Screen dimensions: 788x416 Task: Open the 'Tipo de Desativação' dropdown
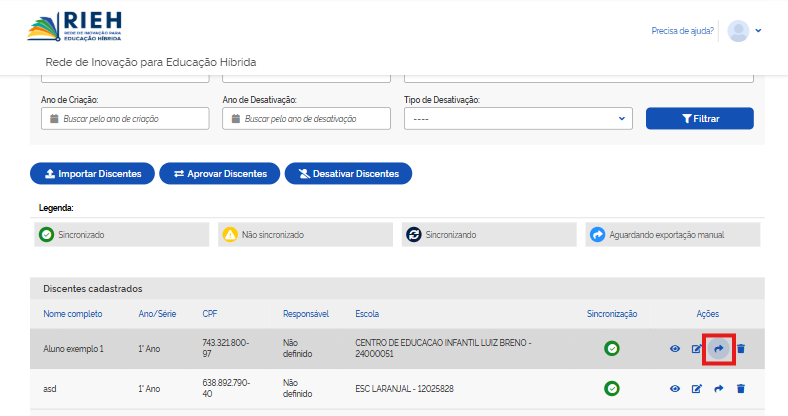[518, 119]
